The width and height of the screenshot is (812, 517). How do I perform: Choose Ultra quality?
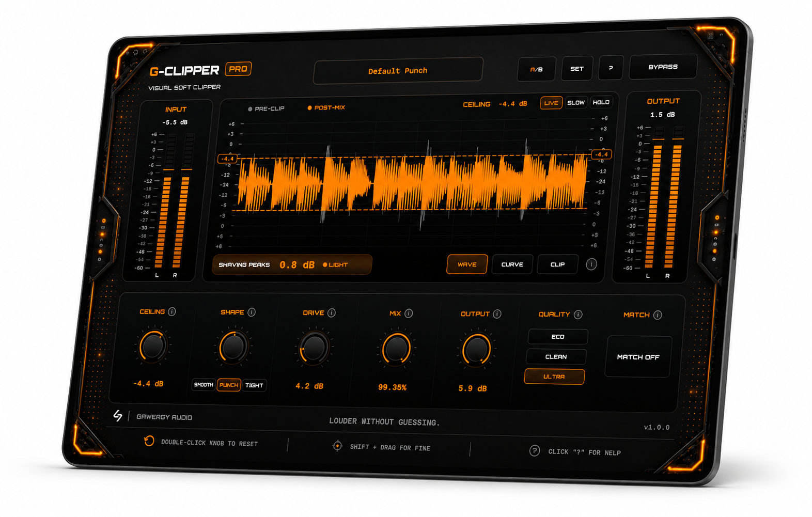pyautogui.click(x=554, y=377)
